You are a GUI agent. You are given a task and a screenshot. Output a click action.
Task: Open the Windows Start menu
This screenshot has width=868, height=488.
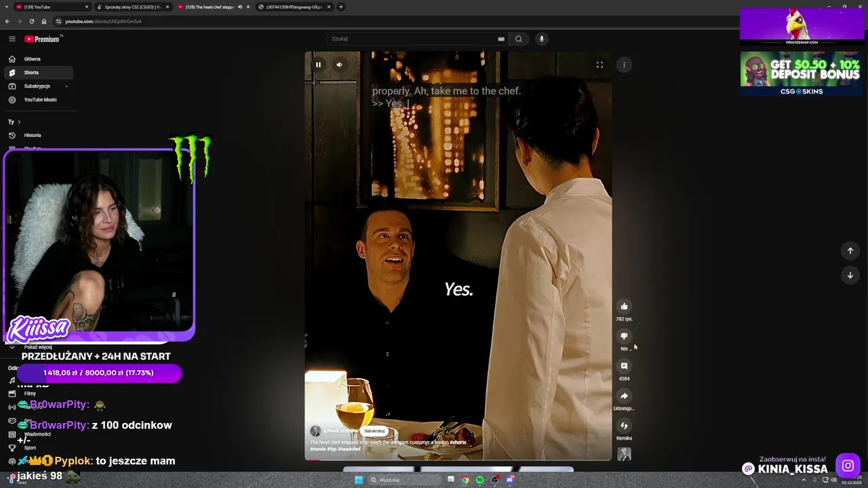pyautogui.click(x=359, y=480)
